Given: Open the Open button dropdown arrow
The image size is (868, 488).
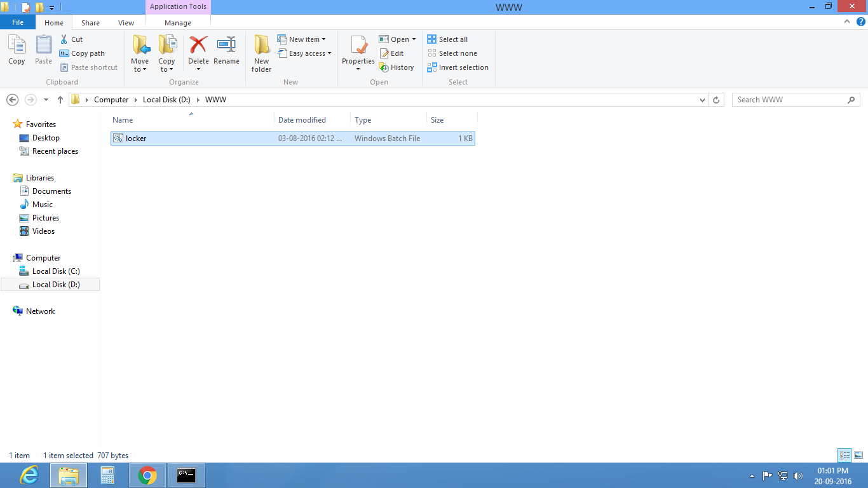Looking at the screenshot, I should (413, 39).
